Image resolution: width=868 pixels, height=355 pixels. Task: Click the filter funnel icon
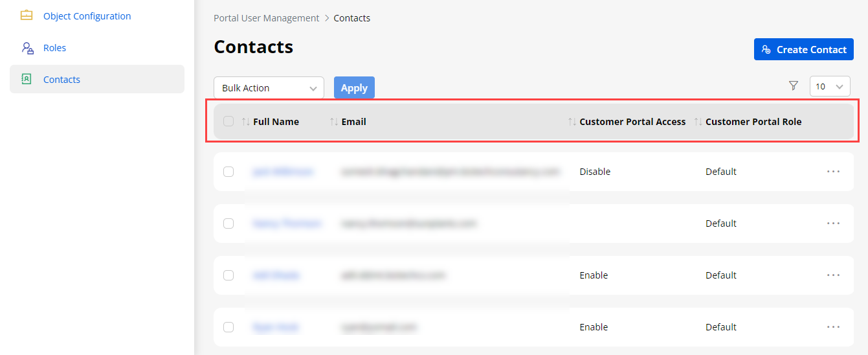pos(794,86)
